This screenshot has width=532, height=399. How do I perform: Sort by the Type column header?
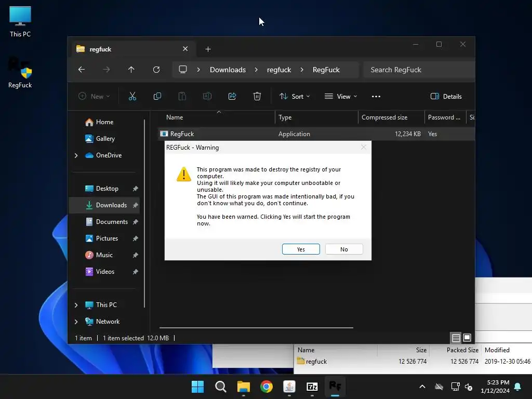click(x=285, y=117)
